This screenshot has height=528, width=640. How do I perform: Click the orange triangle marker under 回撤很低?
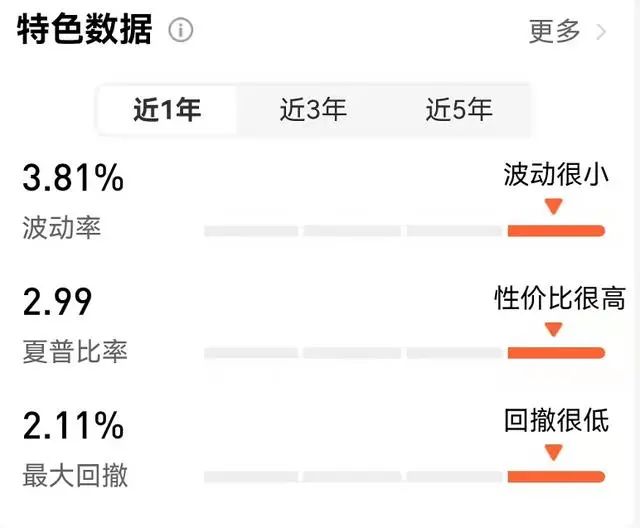554,452
